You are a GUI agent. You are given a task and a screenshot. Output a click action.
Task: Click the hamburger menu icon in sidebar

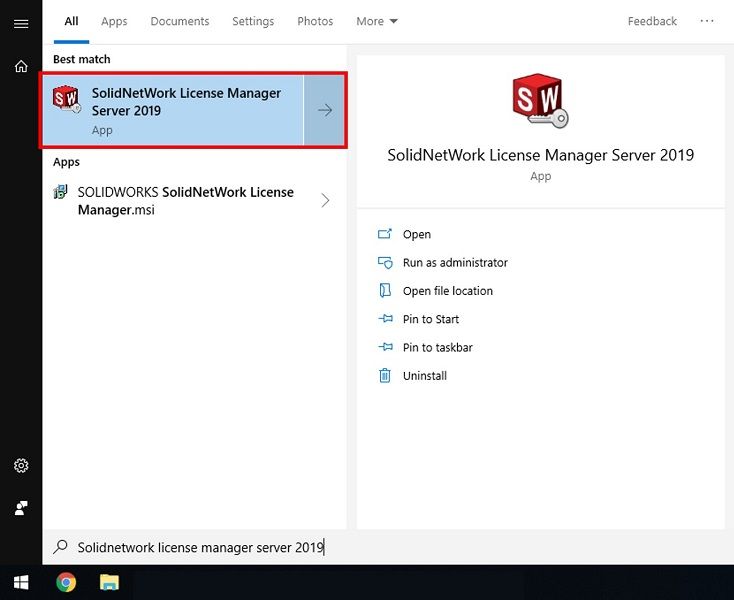(x=21, y=23)
